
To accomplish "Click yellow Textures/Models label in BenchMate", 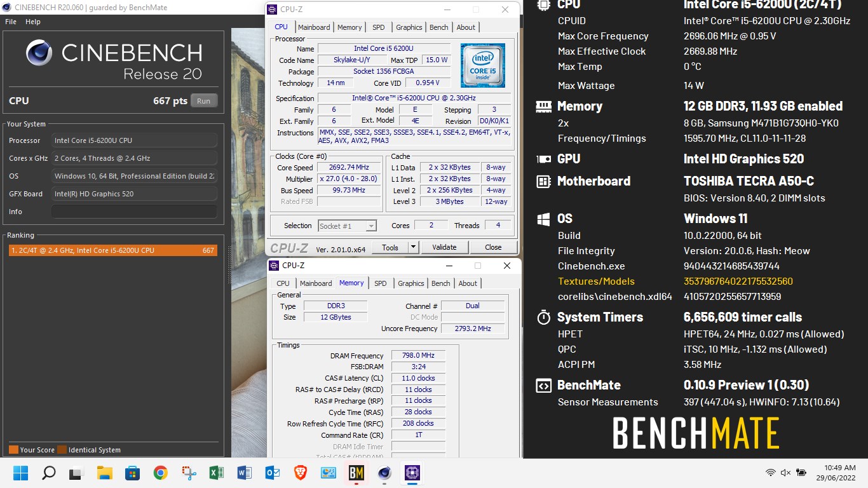I will [x=596, y=281].
